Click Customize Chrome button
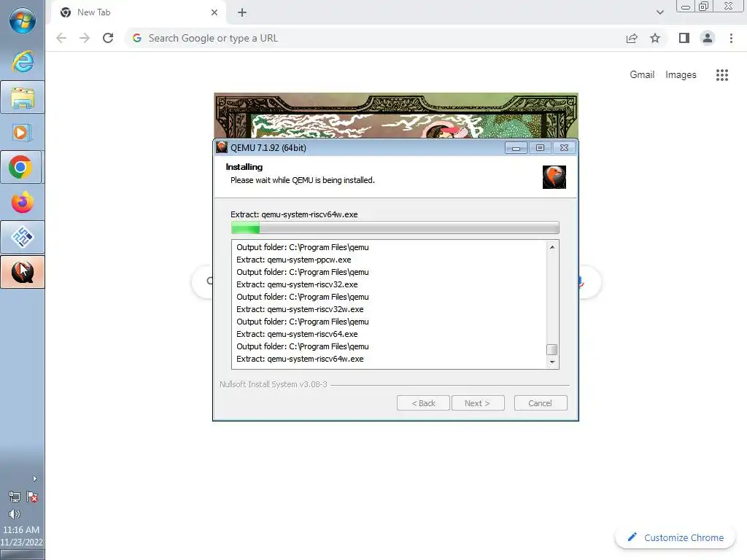 676,537
